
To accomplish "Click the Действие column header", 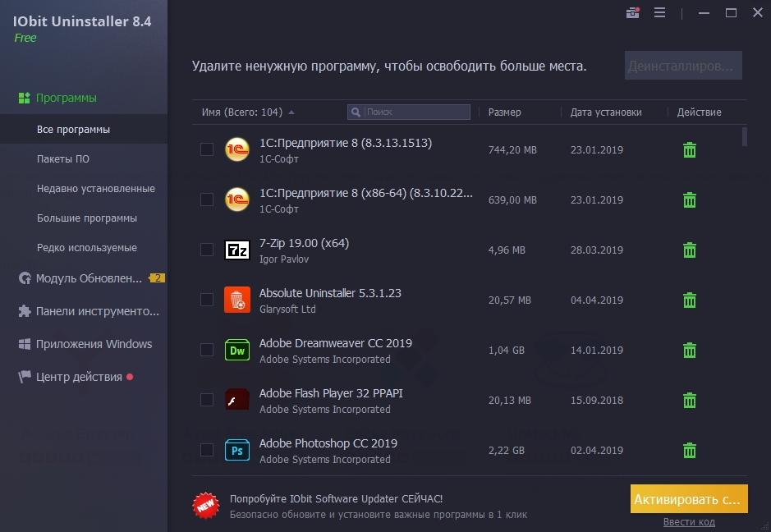I will pos(699,112).
